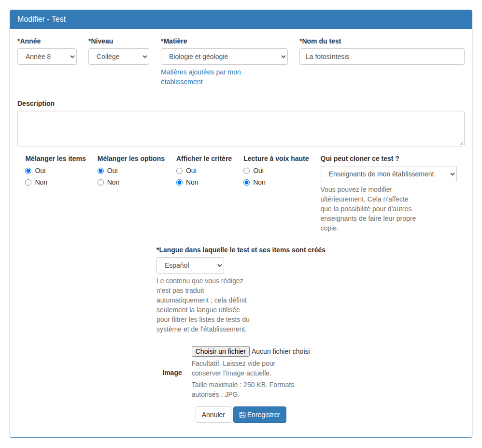Click the 'Aucun fichier choisi' text
The height and width of the screenshot is (448, 482).
pos(281,351)
